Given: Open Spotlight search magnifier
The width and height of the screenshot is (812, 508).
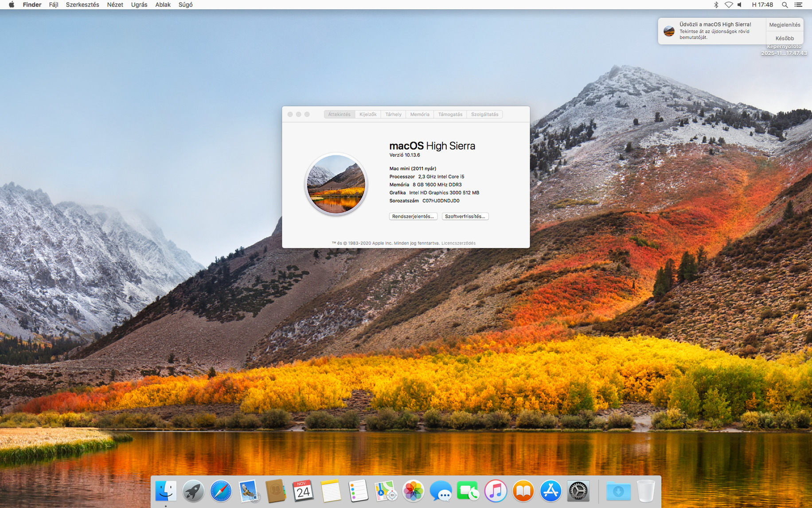Looking at the screenshot, I should pos(785,5).
